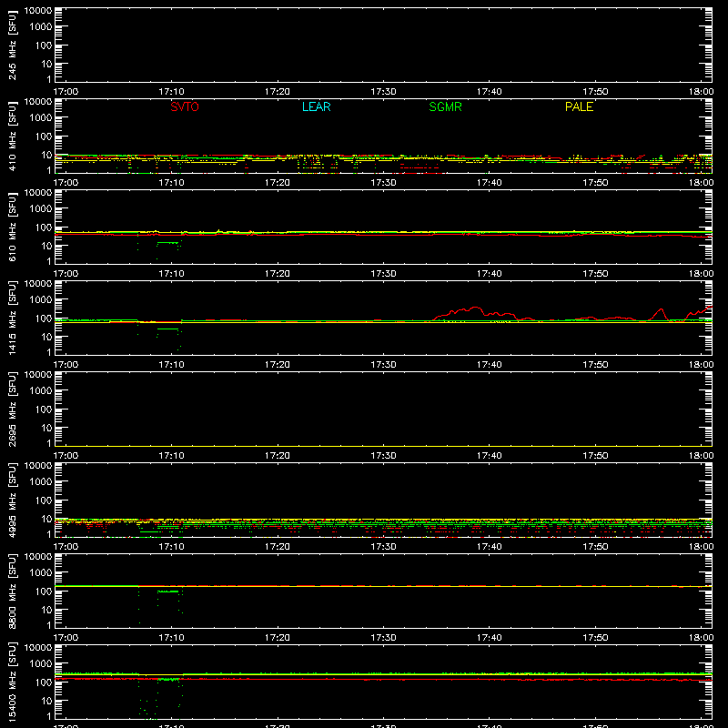Click 18:00 tick label under 245 MHz panel
This screenshot has height=728, width=728.
point(701,92)
